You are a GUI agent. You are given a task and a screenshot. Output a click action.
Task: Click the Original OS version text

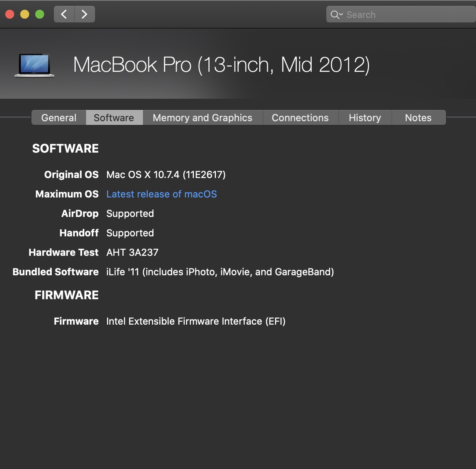[x=166, y=175]
